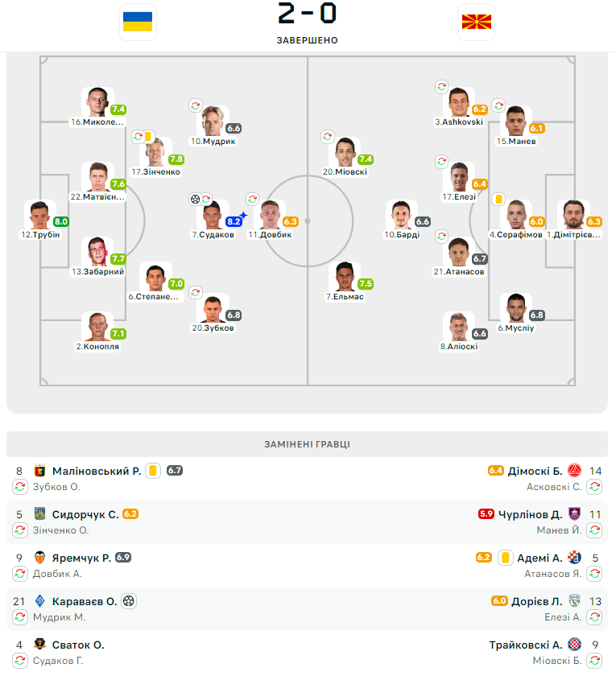Open the Маліновський Р. substitute link
The width and height of the screenshot is (616, 676).
point(97,471)
